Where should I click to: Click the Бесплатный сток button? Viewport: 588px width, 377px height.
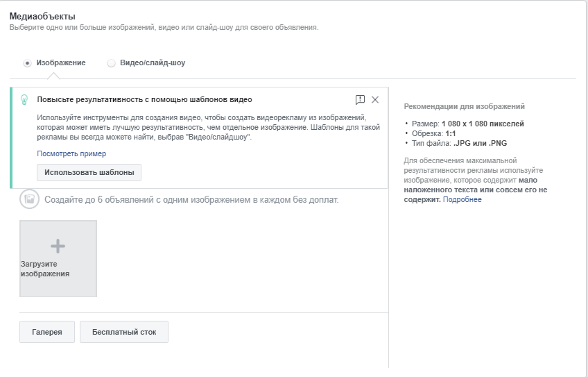[124, 332]
